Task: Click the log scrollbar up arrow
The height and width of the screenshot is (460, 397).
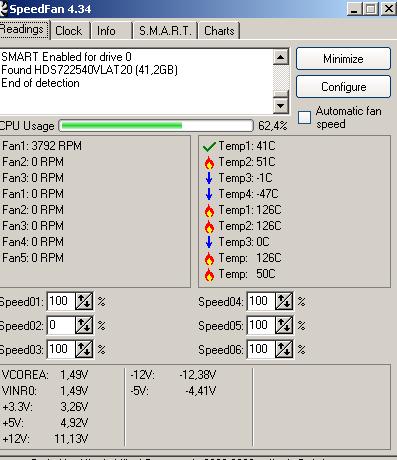Action: pos(281,57)
